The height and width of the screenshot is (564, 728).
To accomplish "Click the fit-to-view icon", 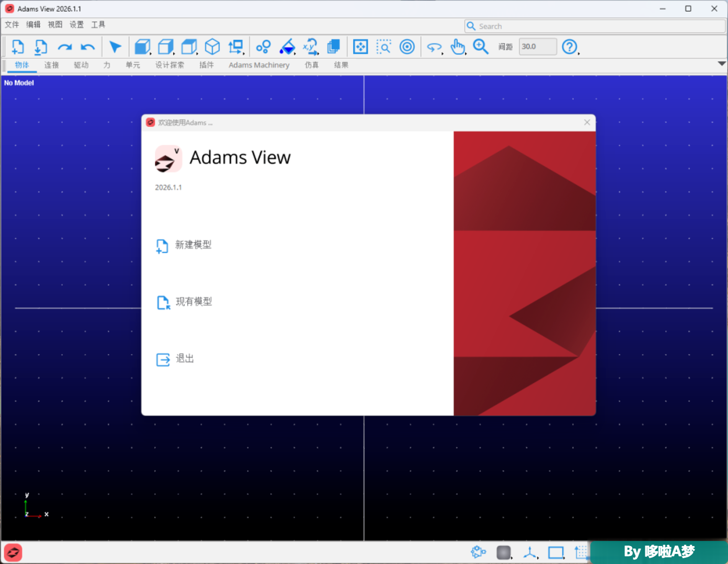I will click(360, 47).
